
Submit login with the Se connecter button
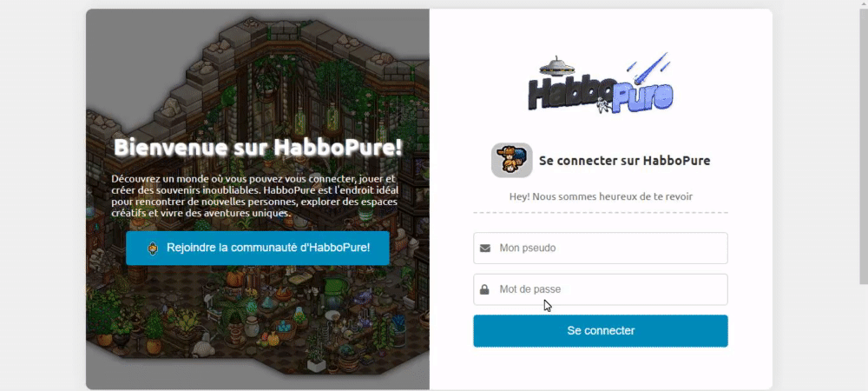tap(600, 331)
